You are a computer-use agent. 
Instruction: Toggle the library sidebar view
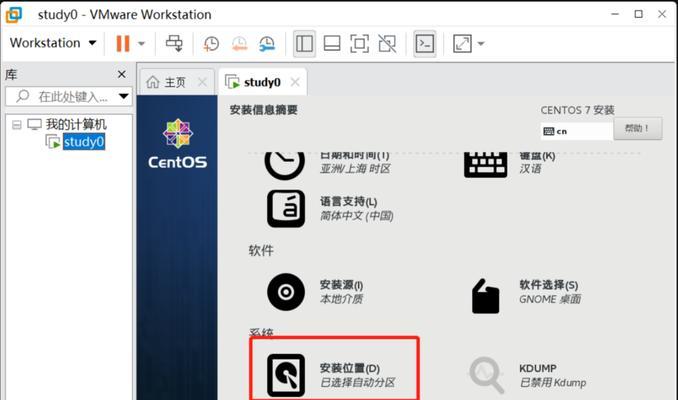coord(304,44)
